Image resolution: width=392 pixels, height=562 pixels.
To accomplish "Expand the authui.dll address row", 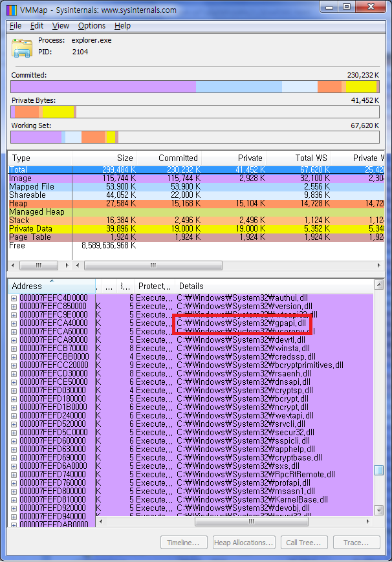I will click(14, 298).
